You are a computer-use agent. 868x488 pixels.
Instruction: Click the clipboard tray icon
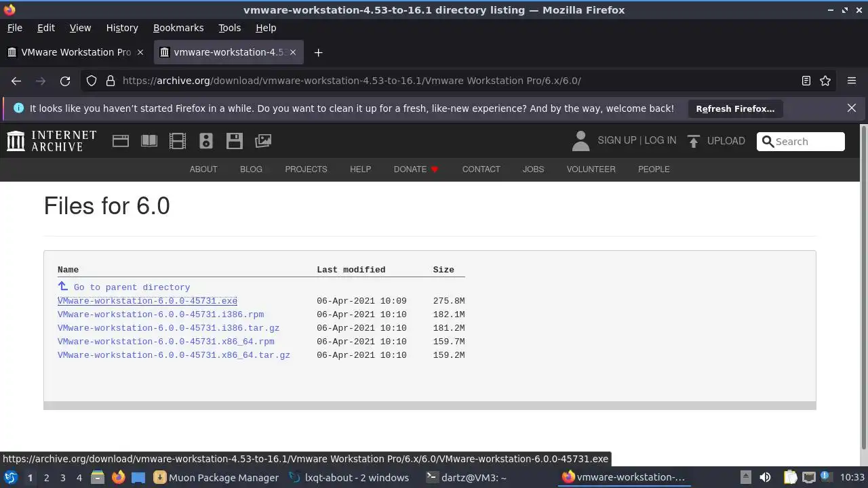(790, 477)
